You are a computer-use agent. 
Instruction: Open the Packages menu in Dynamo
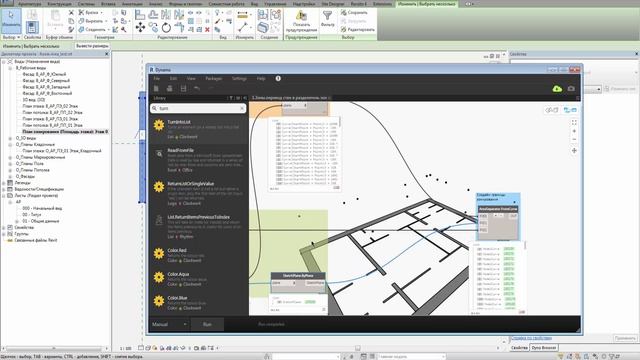213,78
